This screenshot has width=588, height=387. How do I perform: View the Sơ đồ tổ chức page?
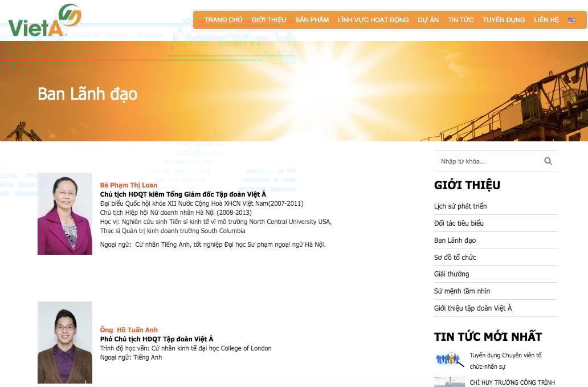point(455,258)
